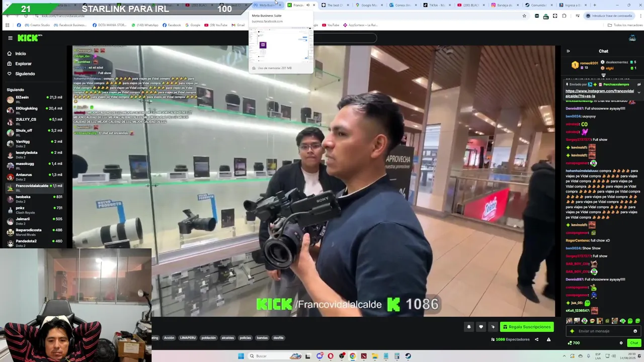
Task: Click the sparkle subscribe icon
Action: (493, 327)
